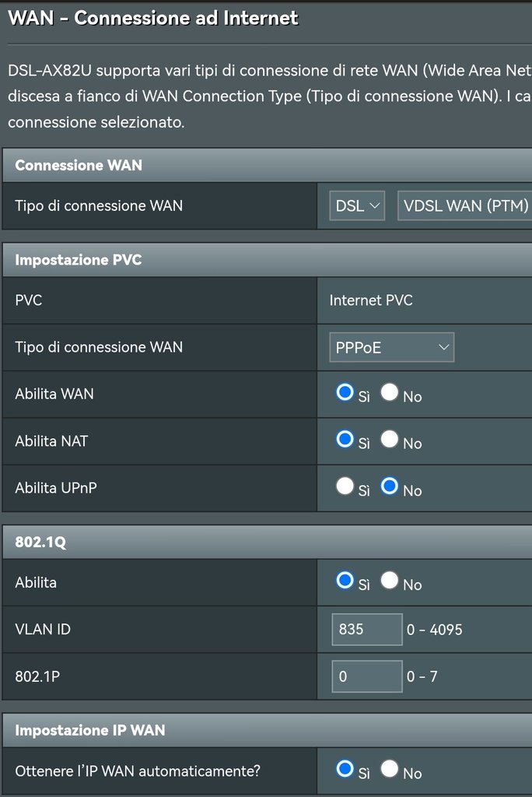The height and width of the screenshot is (797, 532).
Task: Click the Internet PVC value text
Action: click(x=371, y=300)
